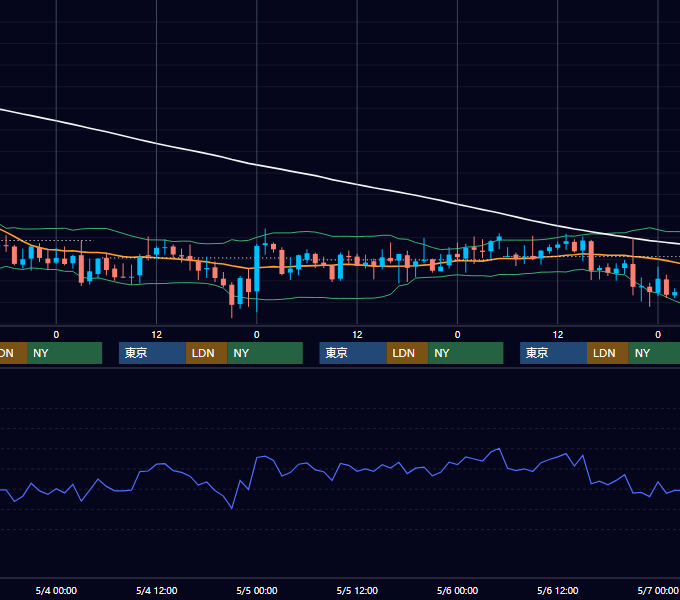Select the 東京 session block covering 5/4 12:00
The height and width of the screenshot is (600, 680).
[x=152, y=353]
